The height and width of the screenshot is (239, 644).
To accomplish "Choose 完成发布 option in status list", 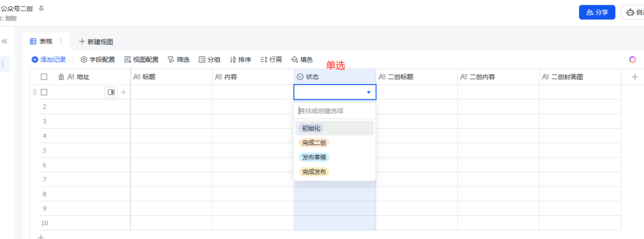I will point(314,172).
